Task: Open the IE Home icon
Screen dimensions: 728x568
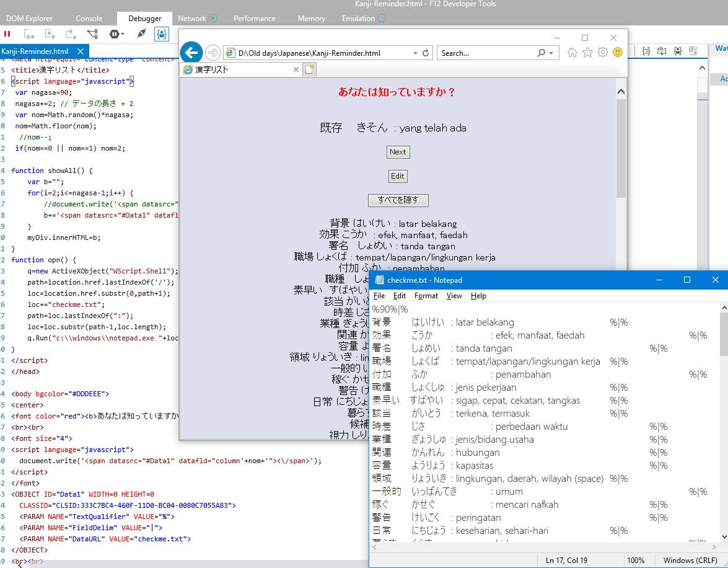Action: (x=572, y=53)
